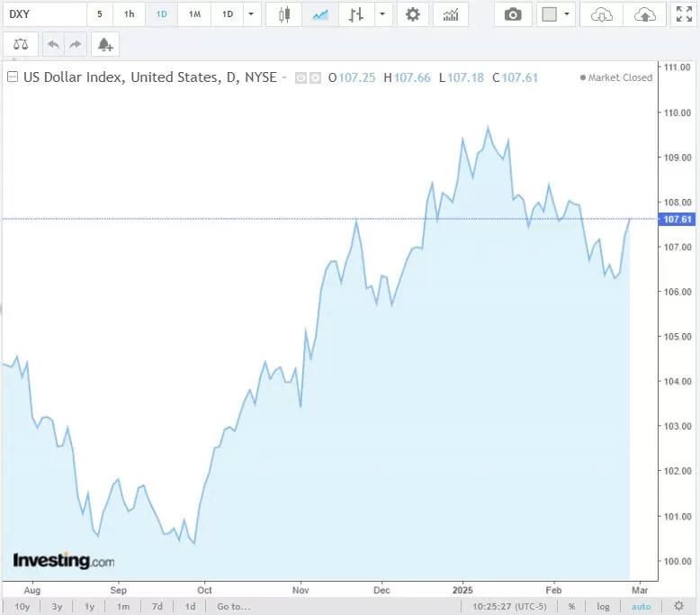This screenshot has width=700, height=615.
Task: Select the 1h interval tab
Action: coord(130,14)
